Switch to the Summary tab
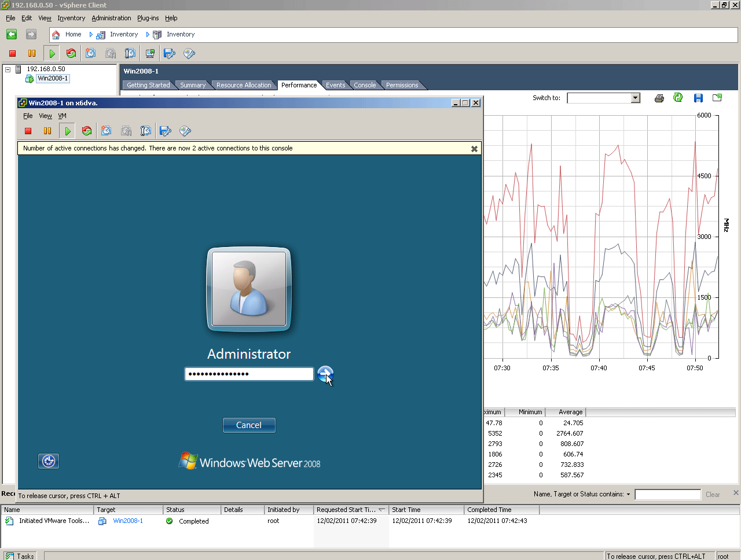This screenshot has height=560, width=741. tap(193, 86)
